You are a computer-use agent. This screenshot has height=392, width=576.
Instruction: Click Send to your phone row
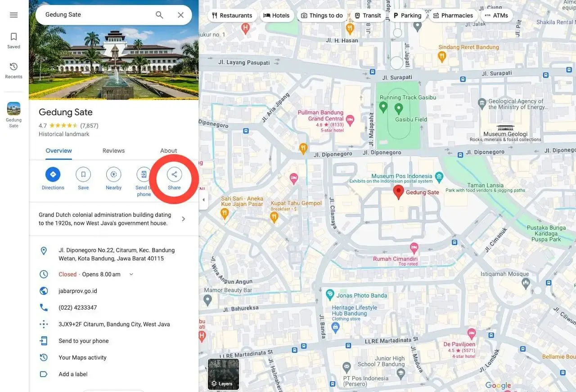tap(113, 341)
